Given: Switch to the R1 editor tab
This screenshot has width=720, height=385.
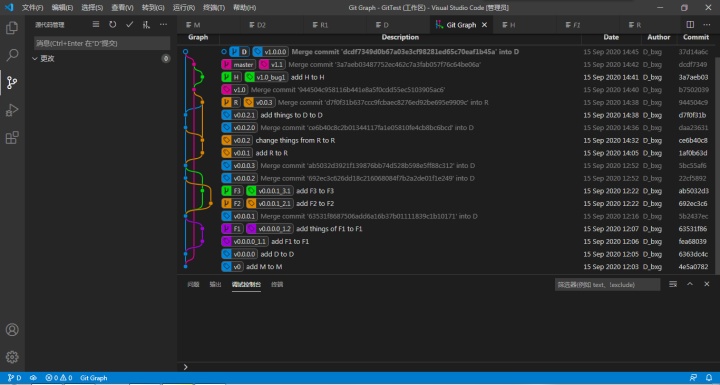Looking at the screenshot, I should click(x=335, y=25).
